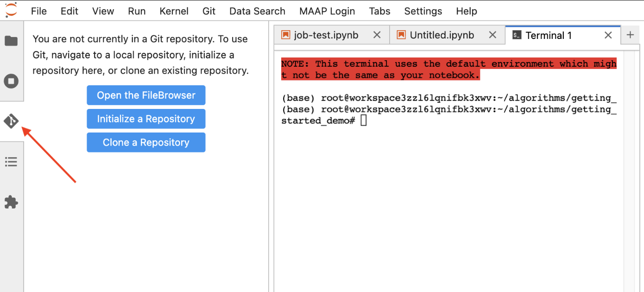
Task: Open the Edit menu
Action: (69, 11)
